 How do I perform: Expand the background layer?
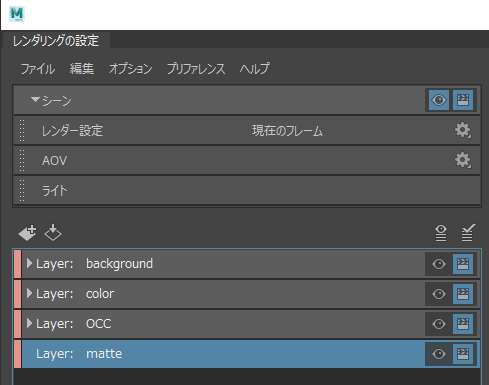pyautogui.click(x=29, y=263)
